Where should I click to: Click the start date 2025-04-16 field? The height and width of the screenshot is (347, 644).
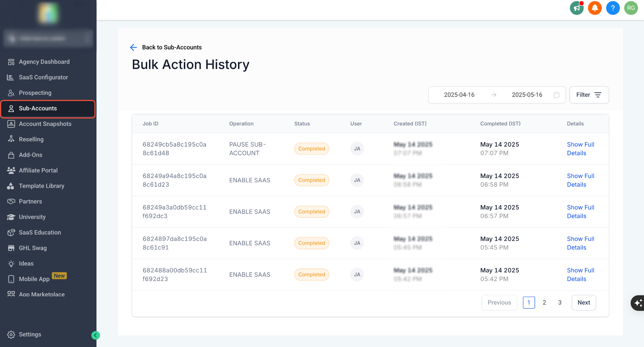point(459,95)
